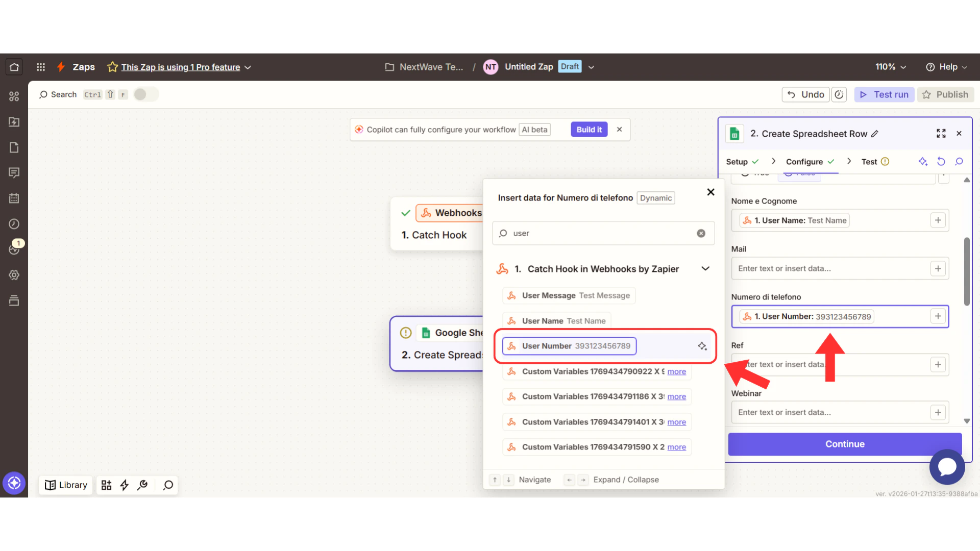
Task: Toggle the switch next to Search
Action: coord(145,94)
